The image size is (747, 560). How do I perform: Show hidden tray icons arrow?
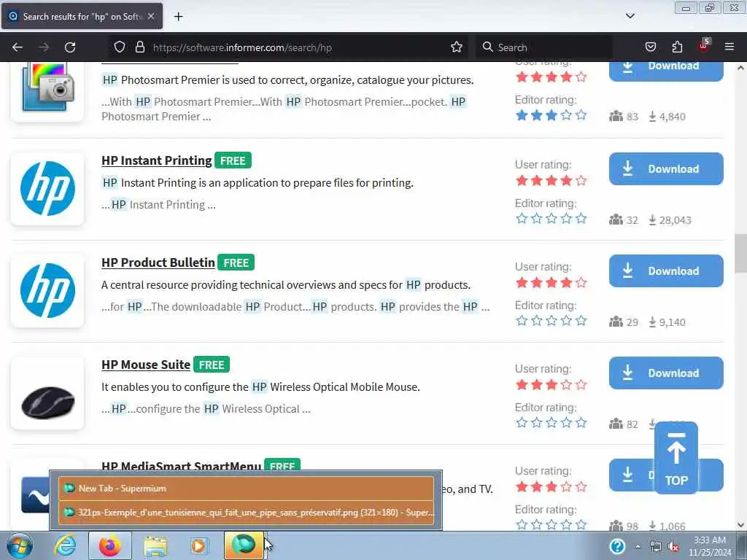[x=638, y=547]
